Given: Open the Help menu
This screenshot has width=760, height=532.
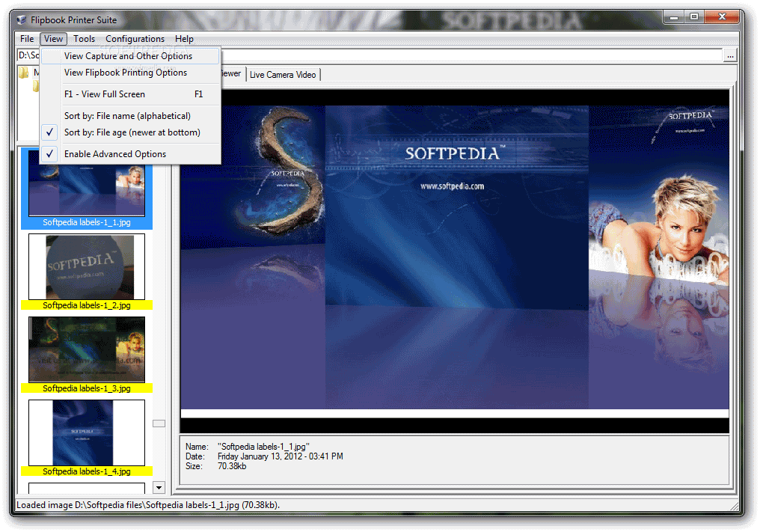Looking at the screenshot, I should [x=184, y=39].
